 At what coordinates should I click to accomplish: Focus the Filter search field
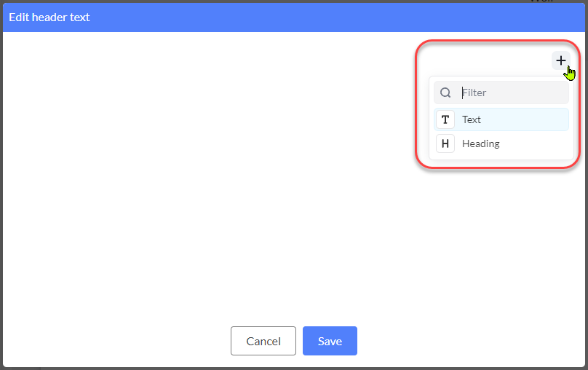pos(501,92)
